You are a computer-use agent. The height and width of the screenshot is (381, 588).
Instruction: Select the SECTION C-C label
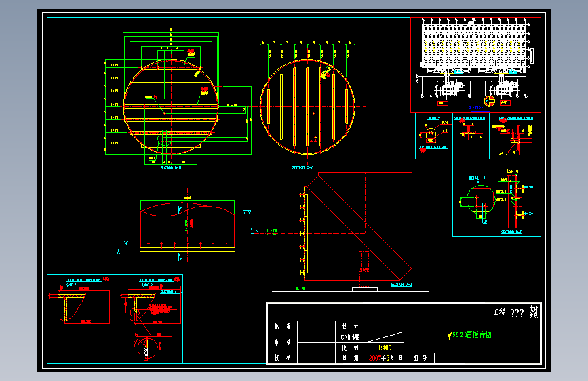(x=302, y=167)
